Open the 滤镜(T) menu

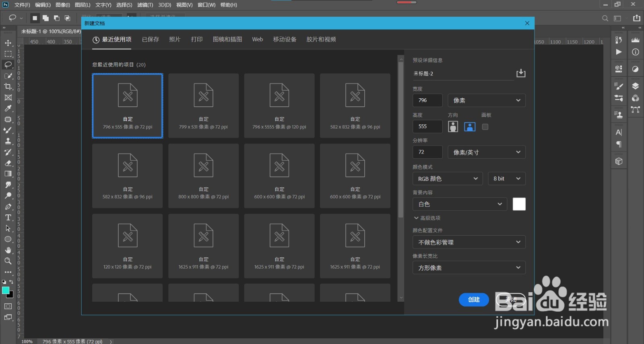coord(145,5)
